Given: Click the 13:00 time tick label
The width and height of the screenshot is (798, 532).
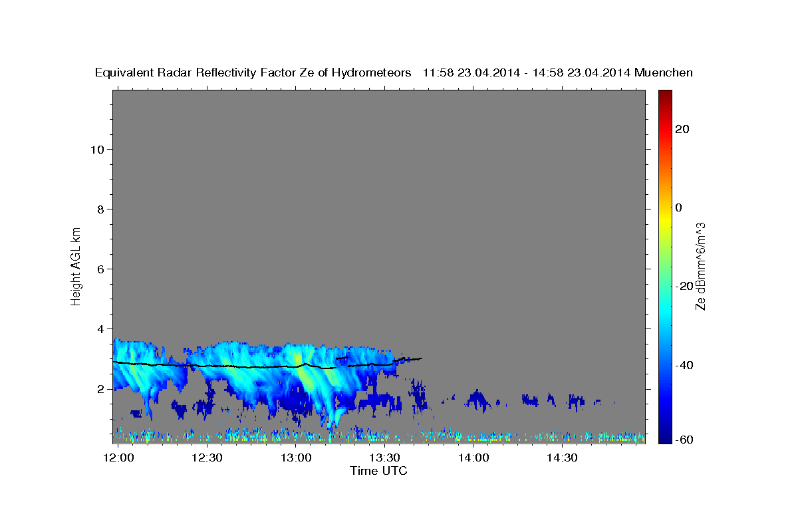Looking at the screenshot, I should click(295, 458).
